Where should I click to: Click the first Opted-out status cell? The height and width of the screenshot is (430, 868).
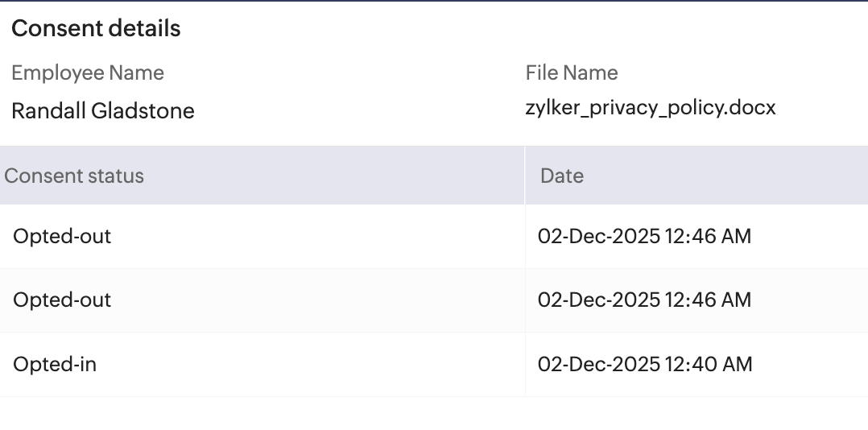tap(62, 237)
